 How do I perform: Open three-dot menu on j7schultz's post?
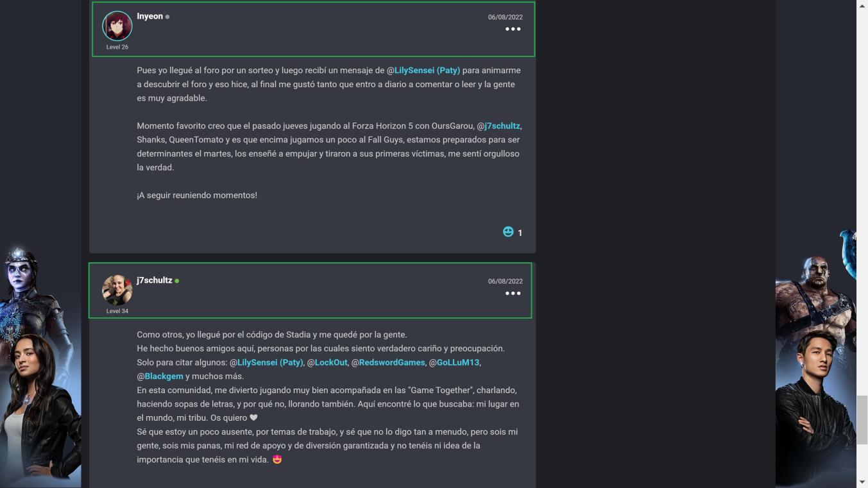(513, 294)
